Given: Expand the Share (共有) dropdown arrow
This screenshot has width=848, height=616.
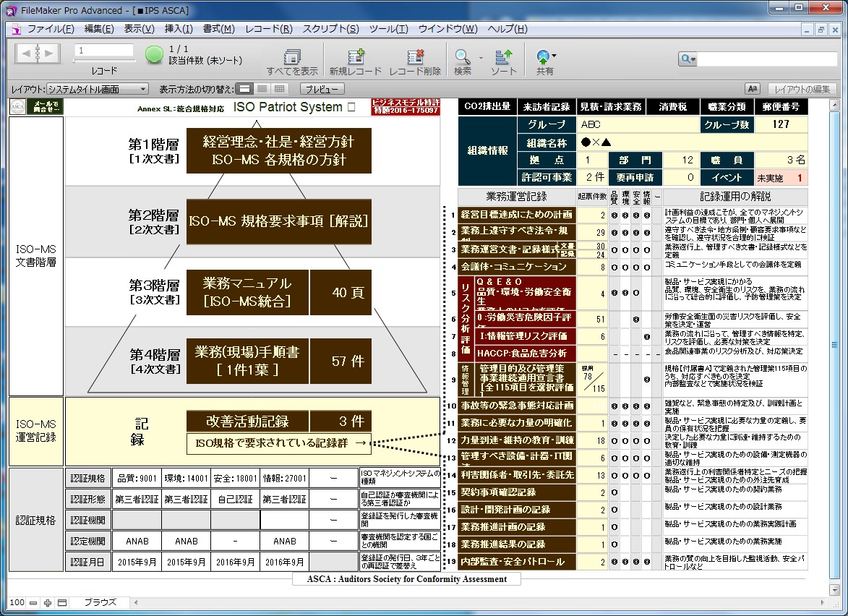Looking at the screenshot, I should tap(554, 55).
